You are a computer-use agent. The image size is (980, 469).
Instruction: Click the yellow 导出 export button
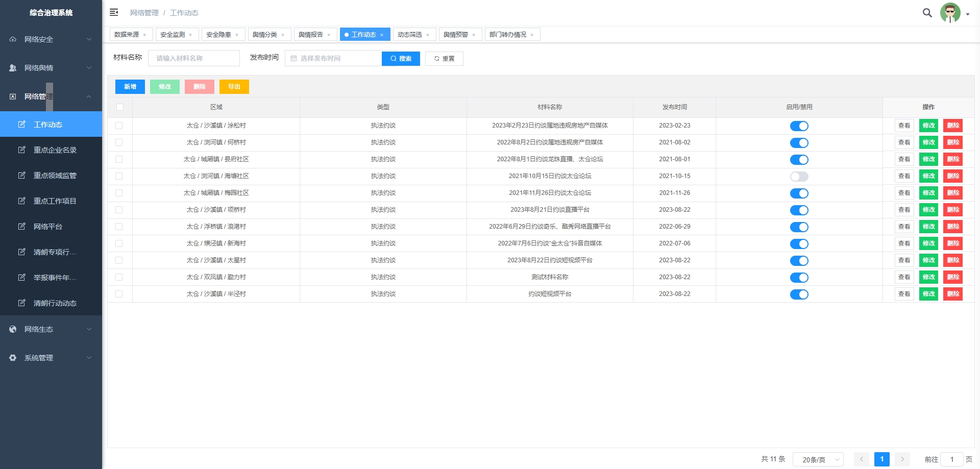234,87
